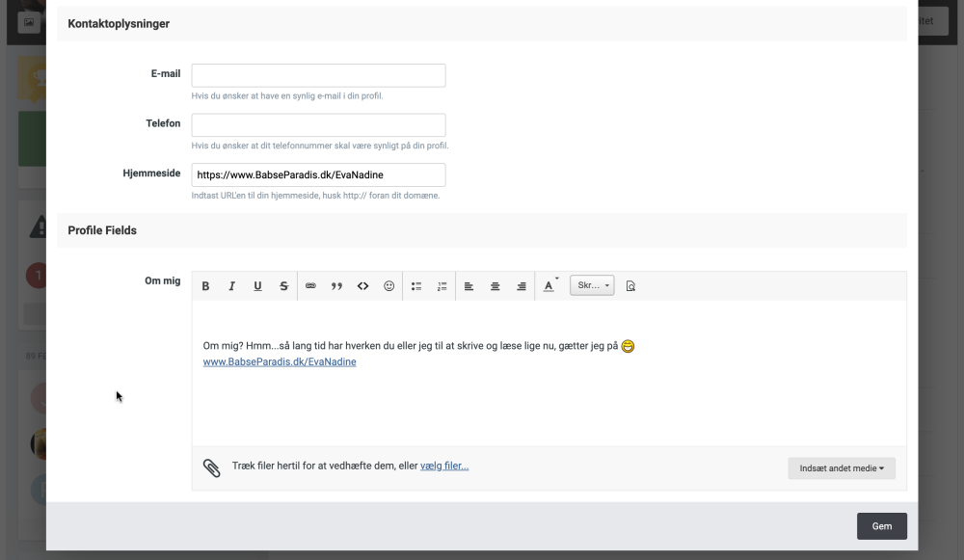Click the Træk filer hertil attachment text
The height and width of the screenshot is (560, 964).
tap(325, 466)
